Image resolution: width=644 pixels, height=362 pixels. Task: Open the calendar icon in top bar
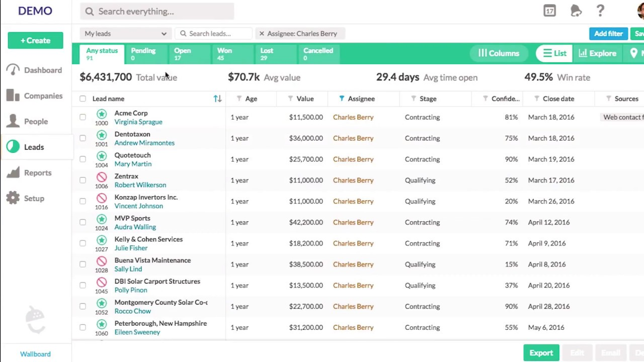(x=549, y=11)
